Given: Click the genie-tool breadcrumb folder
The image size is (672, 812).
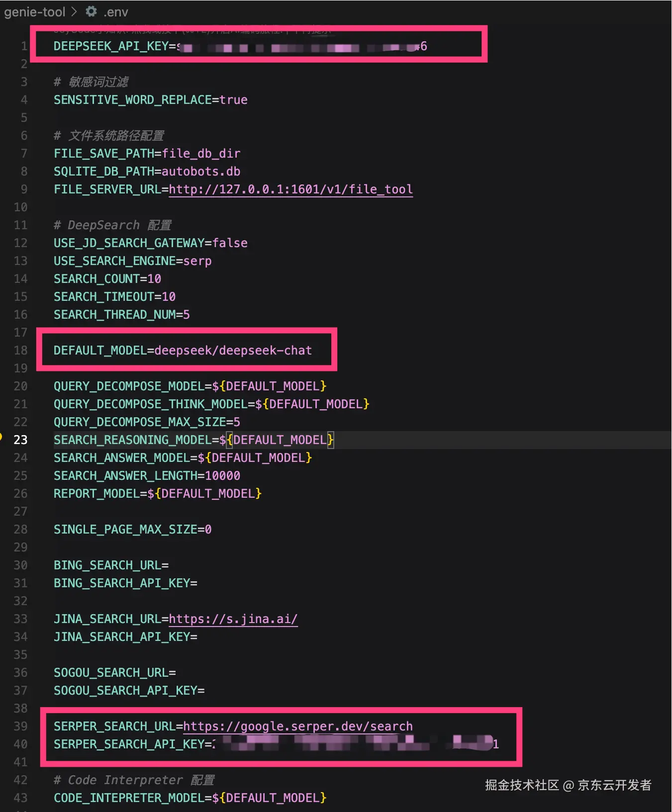Looking at the screenshot, I should coord(34,12).
